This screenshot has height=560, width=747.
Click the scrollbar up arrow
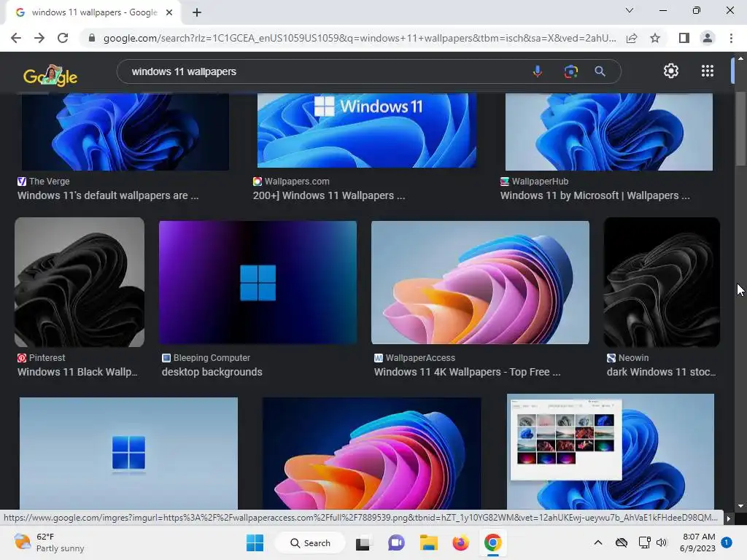[x=740, y=58]
